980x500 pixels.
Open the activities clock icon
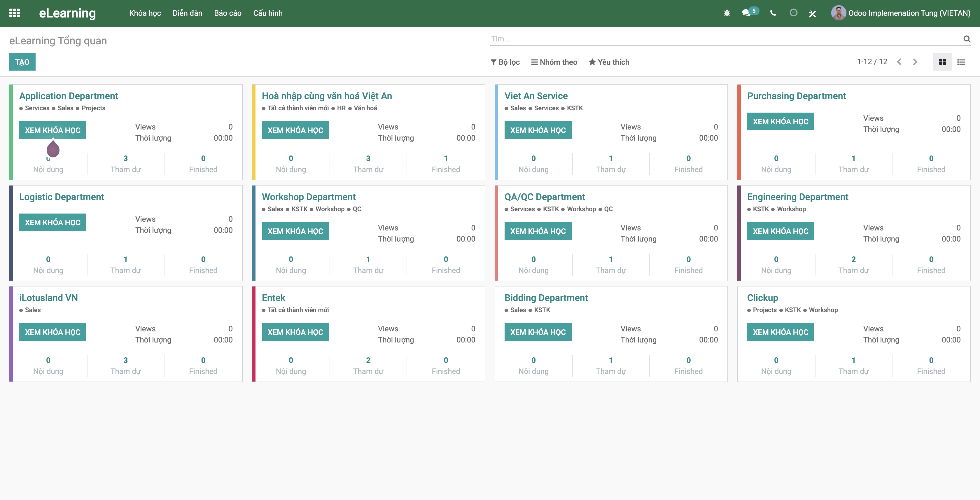point(793,13)
